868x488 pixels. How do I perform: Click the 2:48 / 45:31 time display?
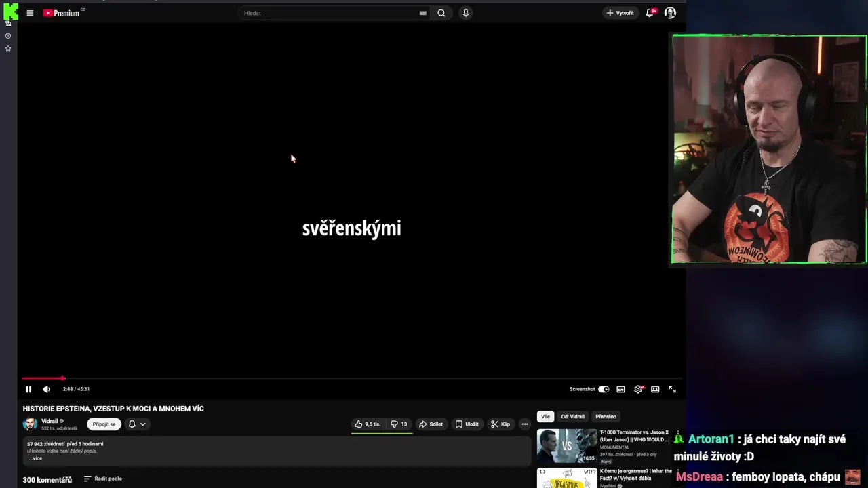[76, 389]
